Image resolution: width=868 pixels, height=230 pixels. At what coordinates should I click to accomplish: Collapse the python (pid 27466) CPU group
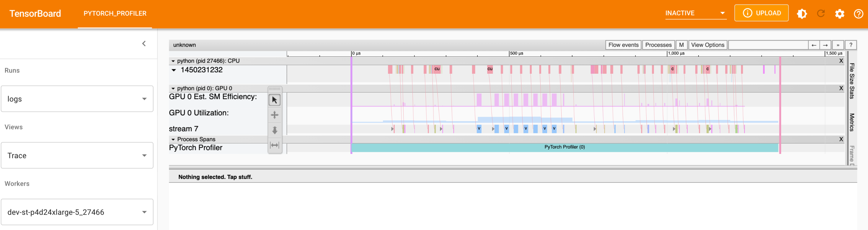click(x=173, y=61)
